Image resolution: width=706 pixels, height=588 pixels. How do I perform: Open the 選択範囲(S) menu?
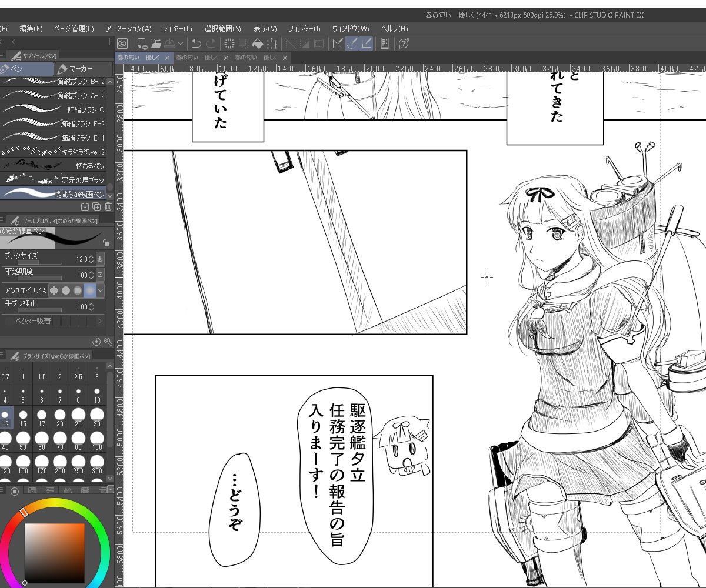[223, 28]
